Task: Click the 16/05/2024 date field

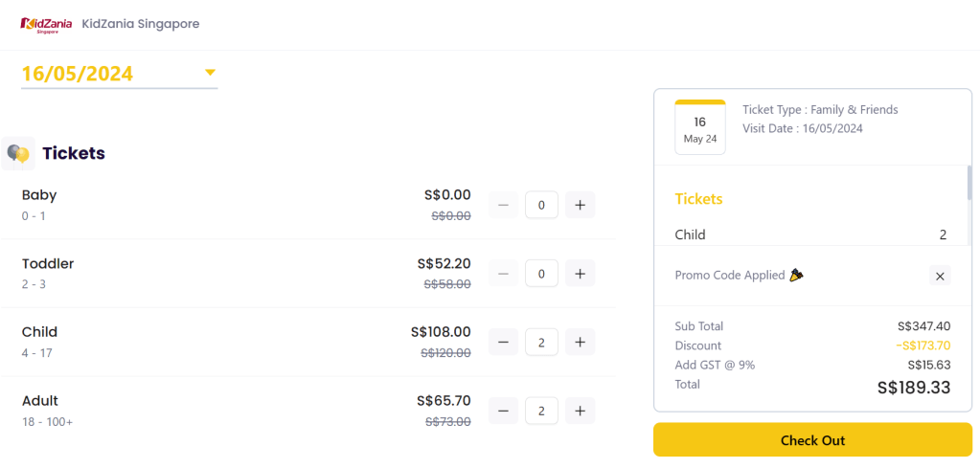Action: [x=79, y=74]
